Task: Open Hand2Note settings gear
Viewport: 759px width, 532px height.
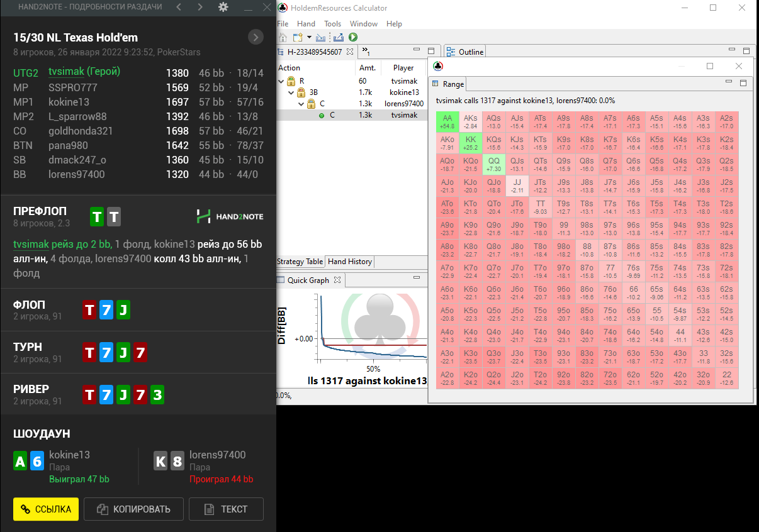Action: pos(223,7)
